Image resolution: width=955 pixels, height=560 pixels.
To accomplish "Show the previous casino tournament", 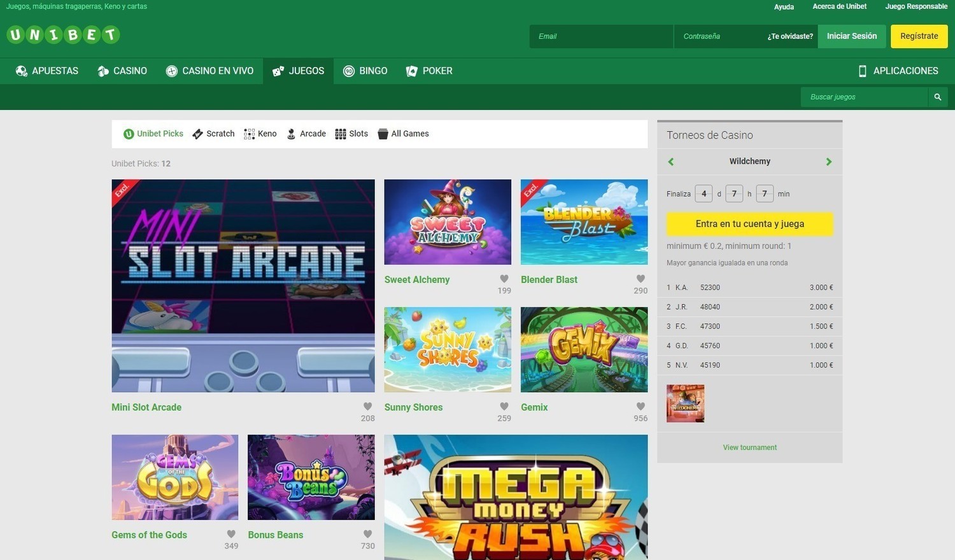I will click(670, 161).
